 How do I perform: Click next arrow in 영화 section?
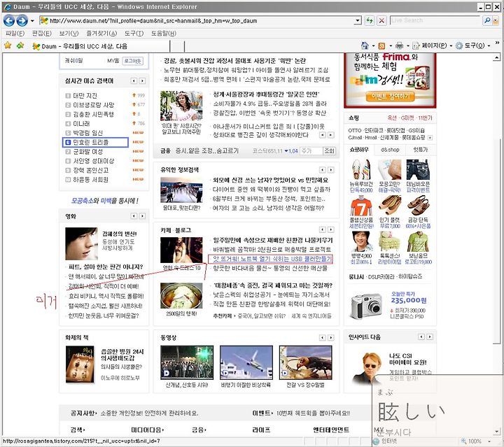142,216
